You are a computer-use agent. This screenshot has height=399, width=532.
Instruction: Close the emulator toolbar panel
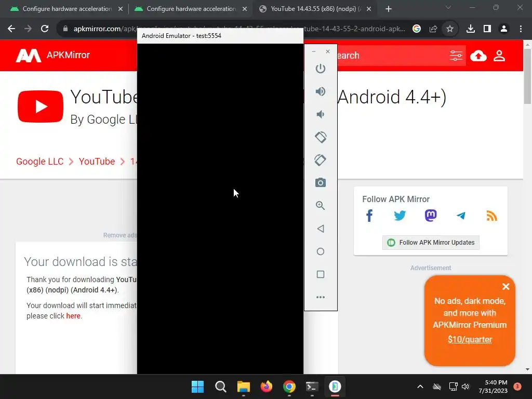328,51
